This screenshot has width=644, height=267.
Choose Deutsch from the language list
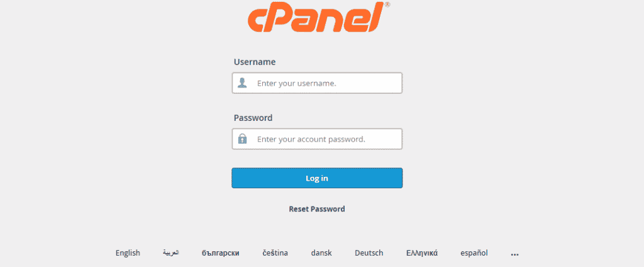pyautogui.click(x=369, y=253)
